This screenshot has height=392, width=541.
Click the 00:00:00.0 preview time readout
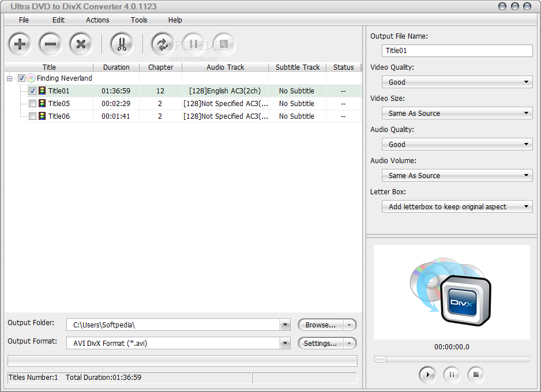tap(452, 347)
